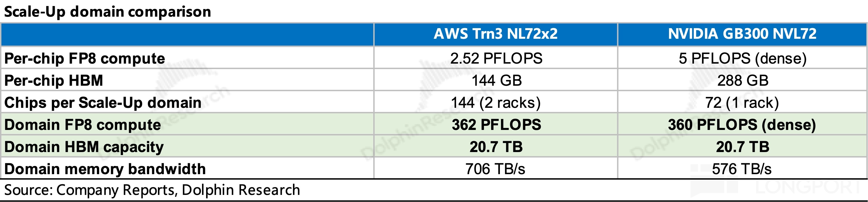Viewport: 868px width, 202px height.
Task: Select the Domain HBM capacity row label
Action: pos(84,147)
